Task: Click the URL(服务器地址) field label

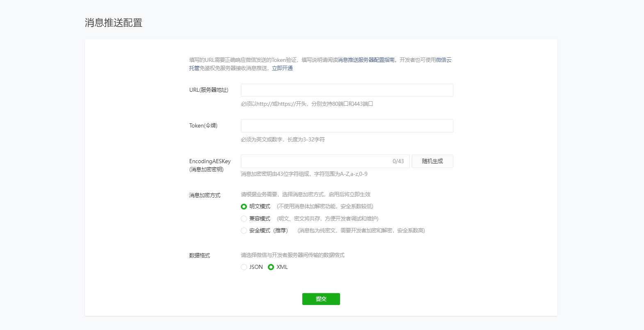Action: click(x=208, y=90)
